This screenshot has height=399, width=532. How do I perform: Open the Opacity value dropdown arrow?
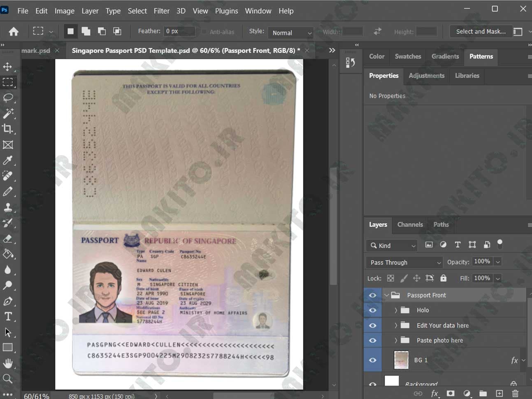[x=498, y=262]
